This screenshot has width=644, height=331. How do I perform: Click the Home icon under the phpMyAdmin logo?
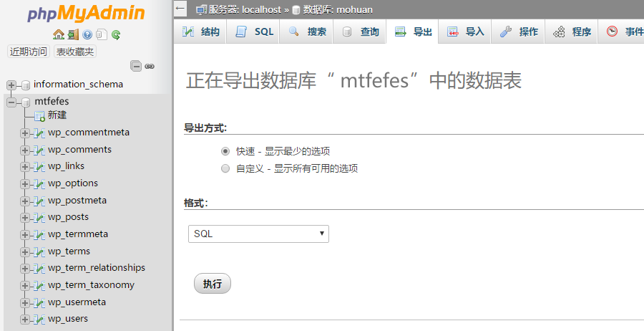pyautogui.click(x=59, y=34)
